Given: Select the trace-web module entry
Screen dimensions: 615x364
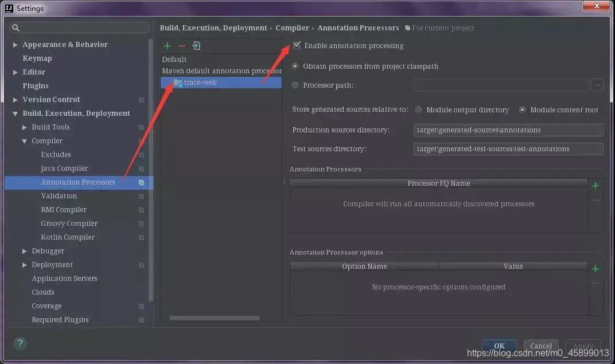Looking at the screenshot, I should click(x=221, y=83).
